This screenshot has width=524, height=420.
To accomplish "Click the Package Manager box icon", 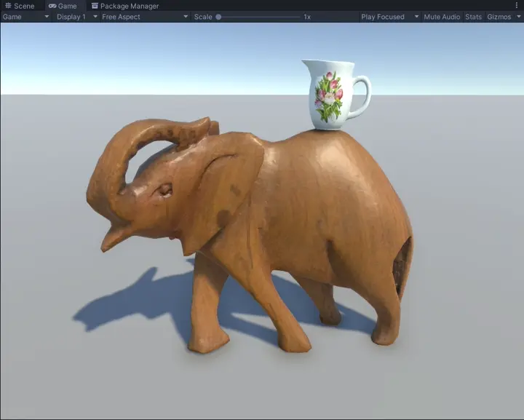I will coord(95,6).
